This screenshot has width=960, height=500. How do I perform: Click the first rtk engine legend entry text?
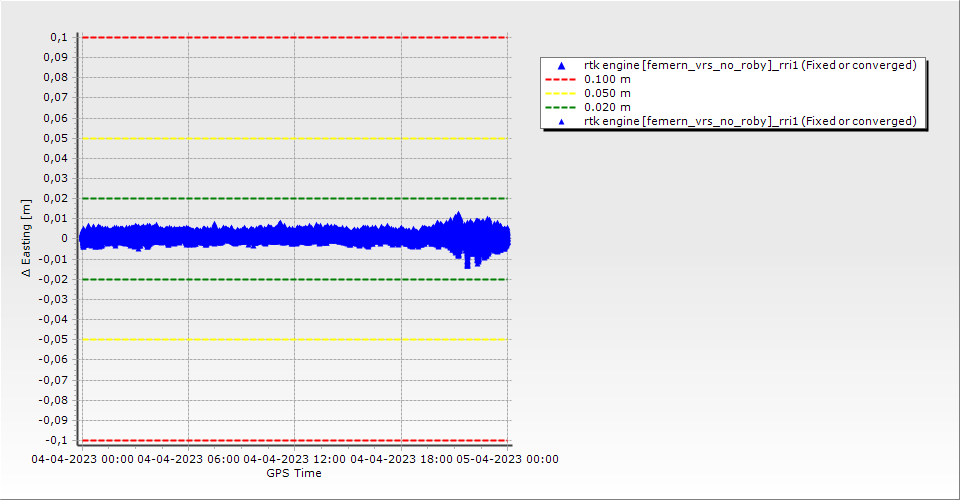pyautogui.click(x=750, y=65)
